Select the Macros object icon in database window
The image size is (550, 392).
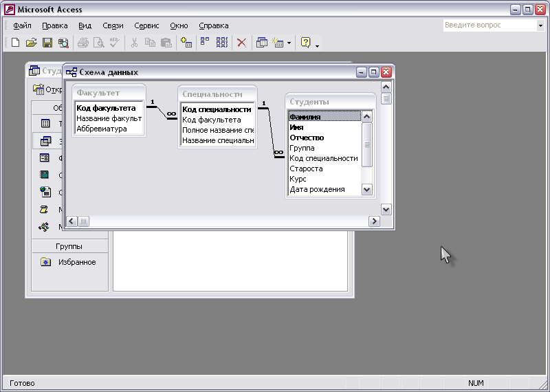43,210
